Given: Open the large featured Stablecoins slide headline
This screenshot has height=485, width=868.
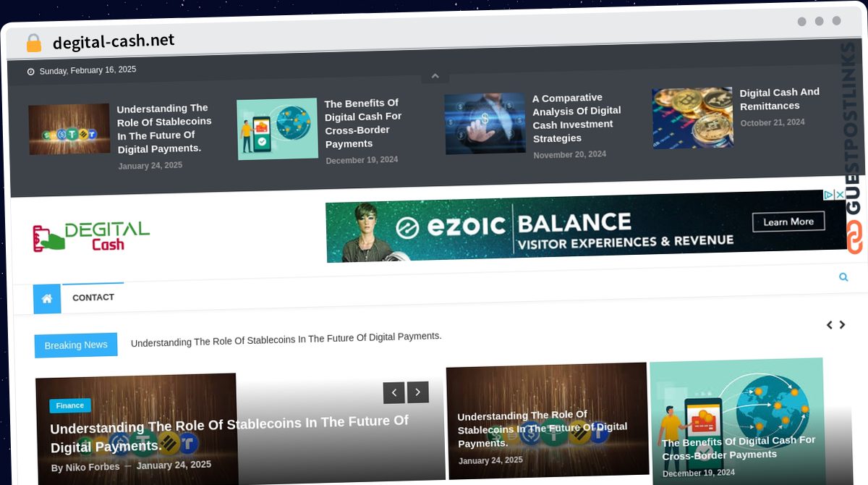Looking at the screenshot, I should [230, 434].
